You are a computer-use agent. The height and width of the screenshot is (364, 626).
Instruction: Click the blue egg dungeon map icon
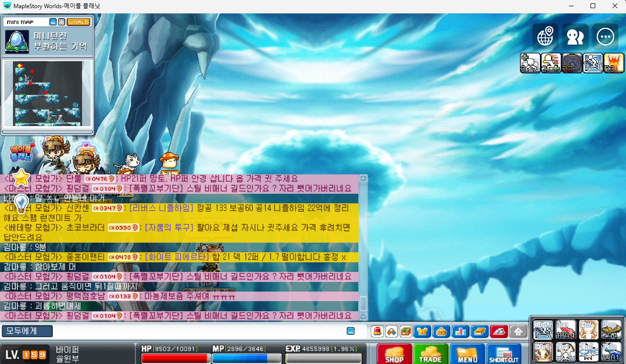click(x=17, y=41)
